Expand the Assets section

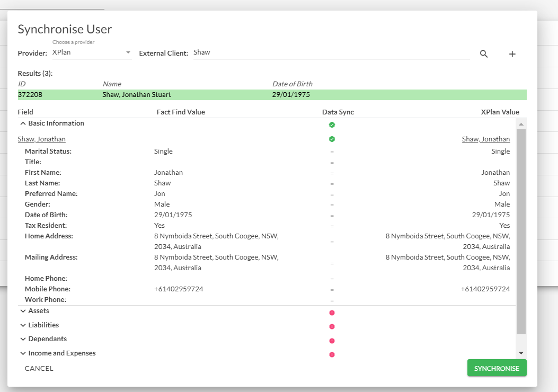click(23, 311)
